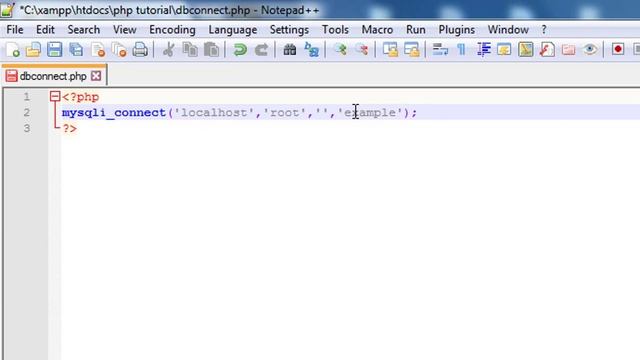This screenshot has width=640, height=360.
Task: Click the User Defined Language icon
Action: (x=504, y=50)
